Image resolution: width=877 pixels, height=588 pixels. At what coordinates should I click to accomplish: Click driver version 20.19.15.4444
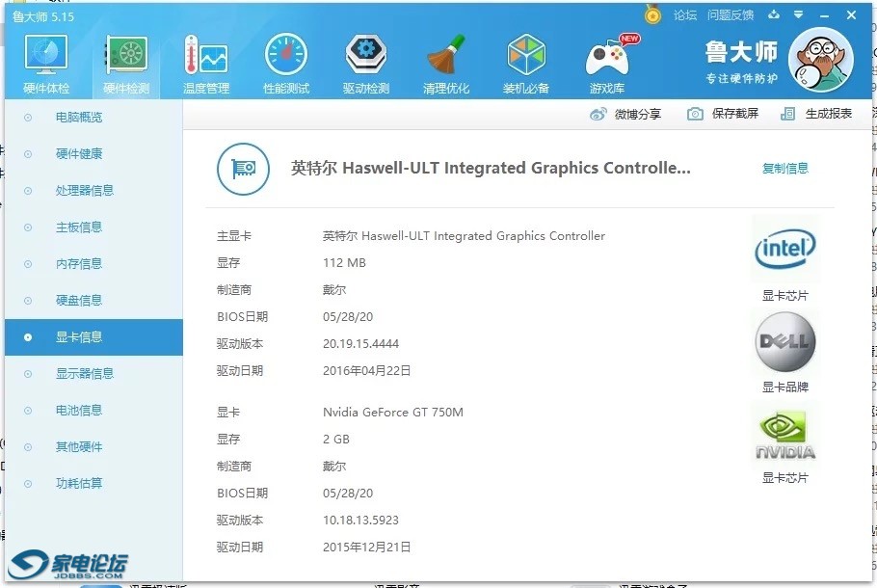pyautogui.click(x=360, y=344)
